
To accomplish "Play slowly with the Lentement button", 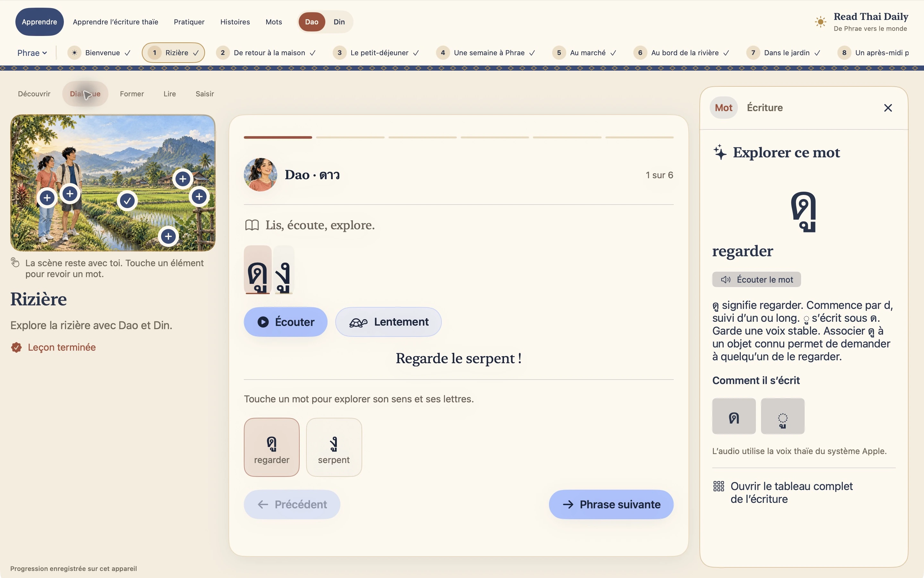I will pos(388,322).
